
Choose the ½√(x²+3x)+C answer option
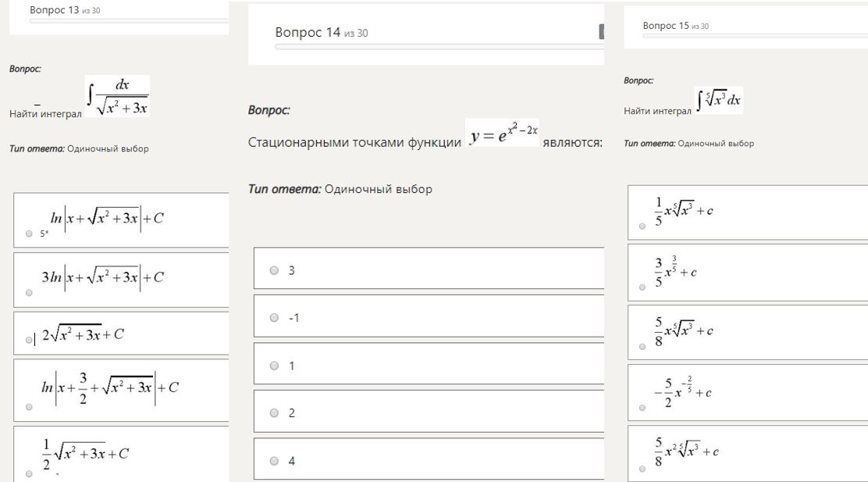coord(29,473)
